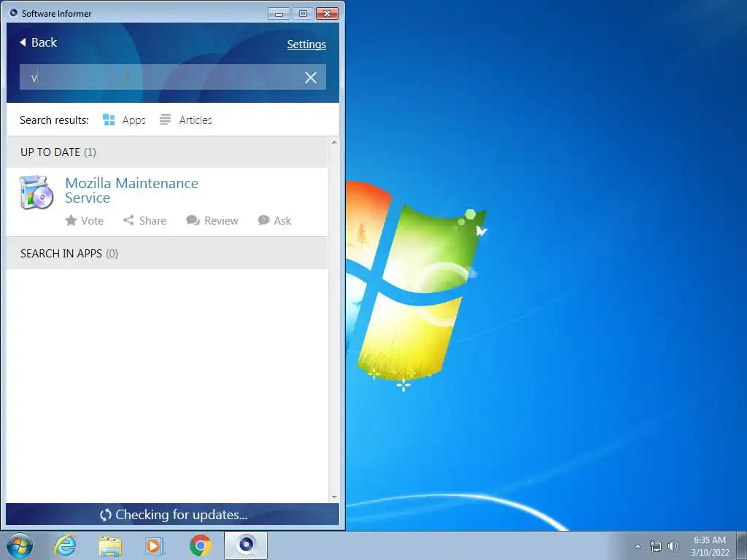Image resolution: width=747 pixels, height=560 pixels.
Task: Collapse the UP TO DATE section header
Action: (x=167, y=152)
